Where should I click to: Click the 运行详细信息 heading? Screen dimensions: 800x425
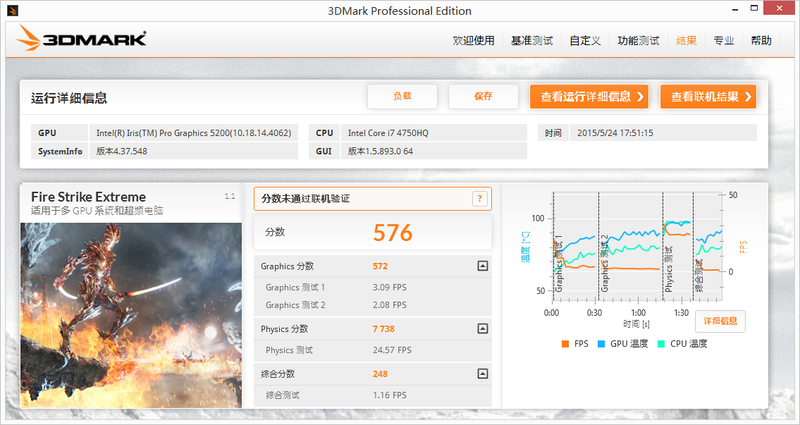(69, 98)
